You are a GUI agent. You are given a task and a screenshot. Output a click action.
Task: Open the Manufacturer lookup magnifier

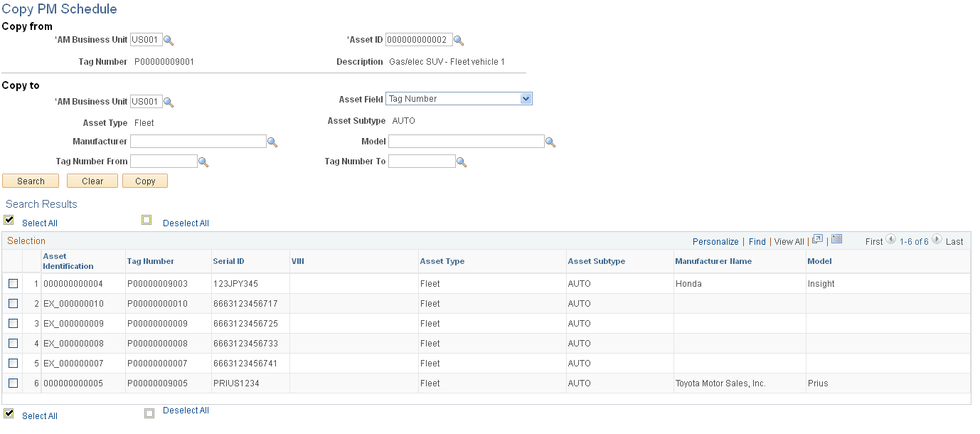[273, 141]
